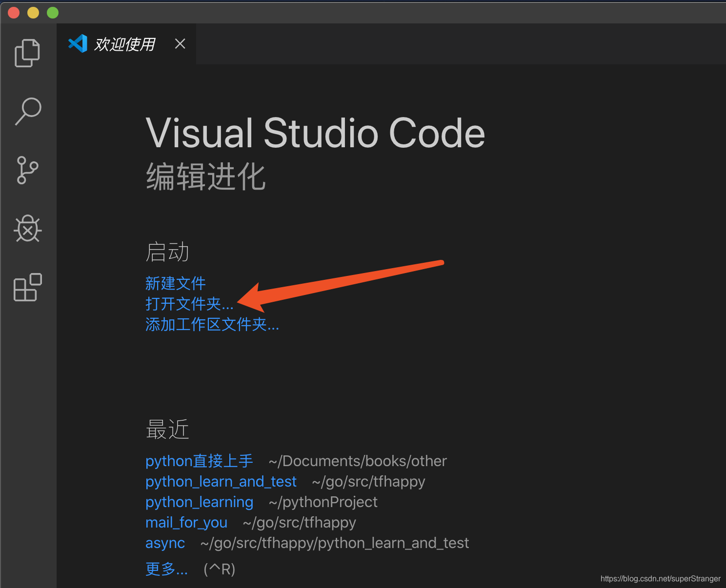Open the Extensions view icon
The height and width of the screenshot is (588, 726).
[x=28, y=287]
